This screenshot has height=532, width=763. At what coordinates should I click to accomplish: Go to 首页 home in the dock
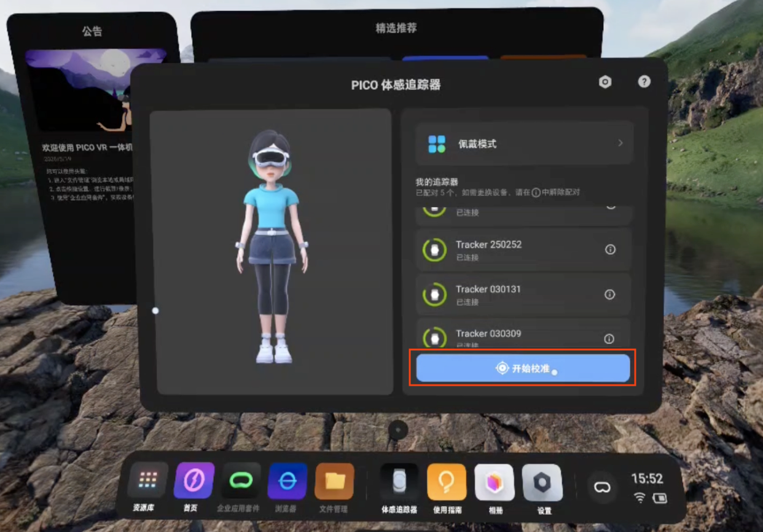194,480
